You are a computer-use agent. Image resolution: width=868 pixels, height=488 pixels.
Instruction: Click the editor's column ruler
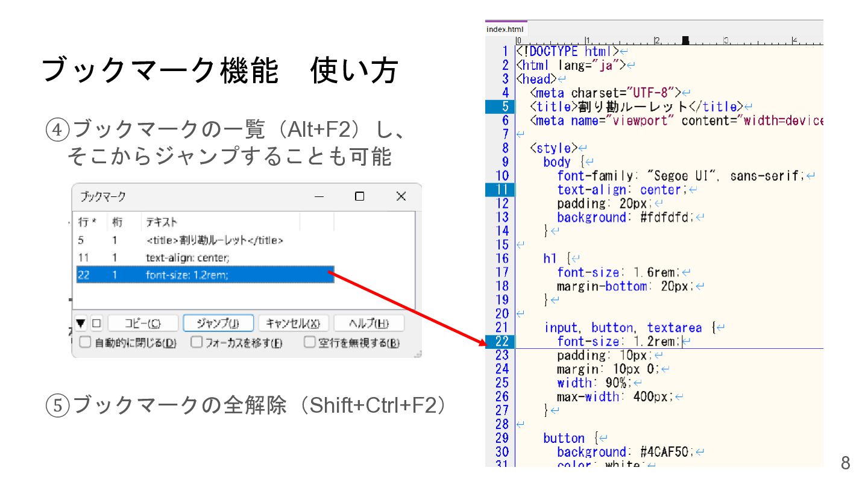tap(669, 40)
